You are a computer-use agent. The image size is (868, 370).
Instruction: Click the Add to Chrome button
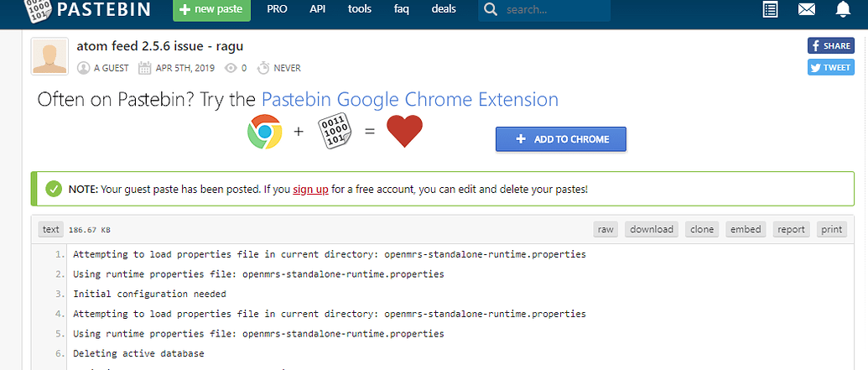tap(561, 139)
